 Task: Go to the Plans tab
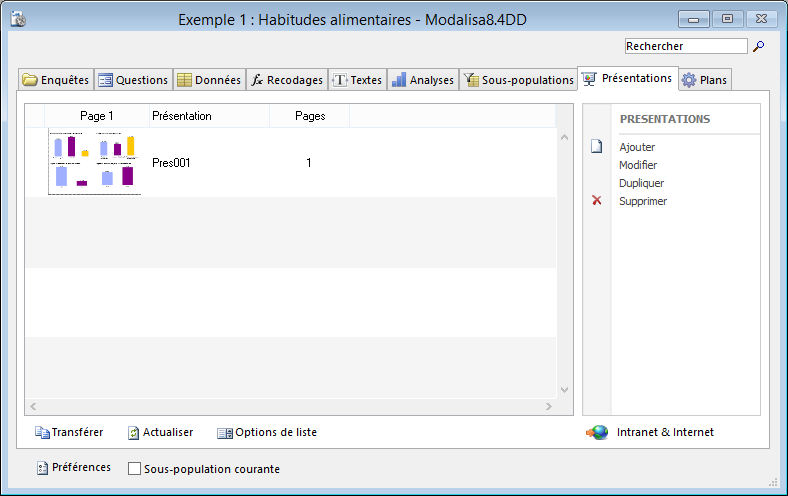tap(704, 80)
